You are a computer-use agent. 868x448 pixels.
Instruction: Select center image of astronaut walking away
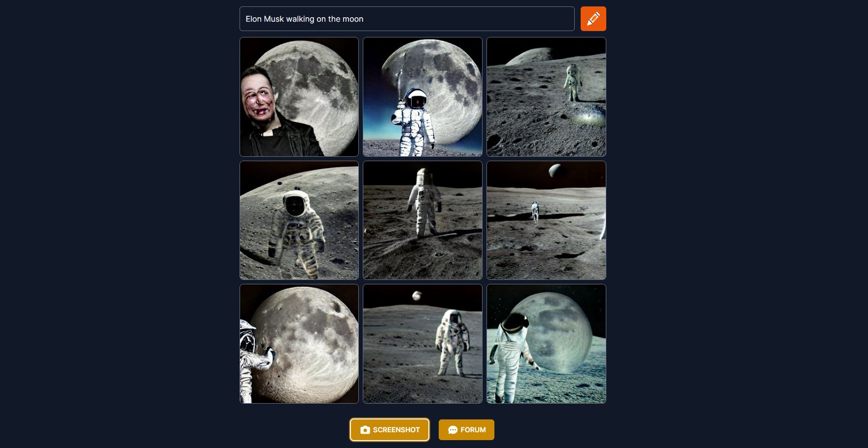pyautogui.click(x=422, y=220)
